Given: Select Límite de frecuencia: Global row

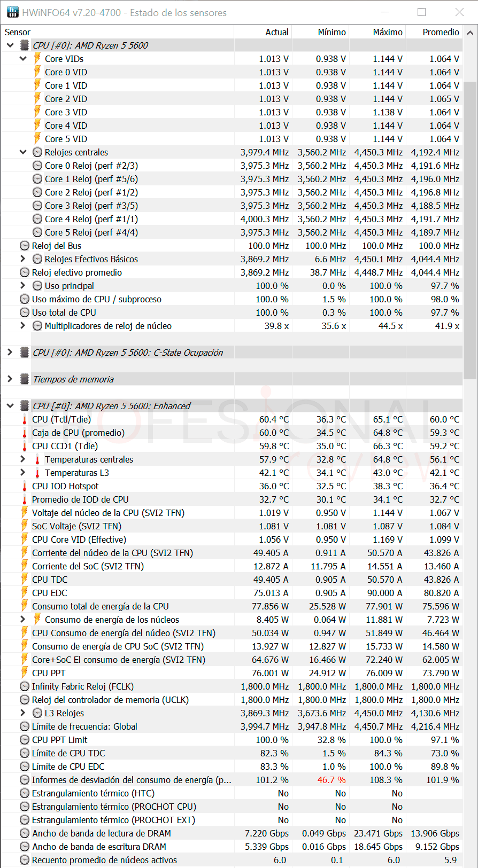Looking at the screenshot, I should [x=232, y=726].
